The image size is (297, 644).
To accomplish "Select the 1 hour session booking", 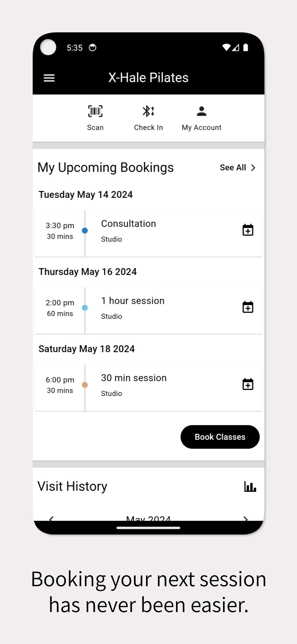I will tap(148, 311).
